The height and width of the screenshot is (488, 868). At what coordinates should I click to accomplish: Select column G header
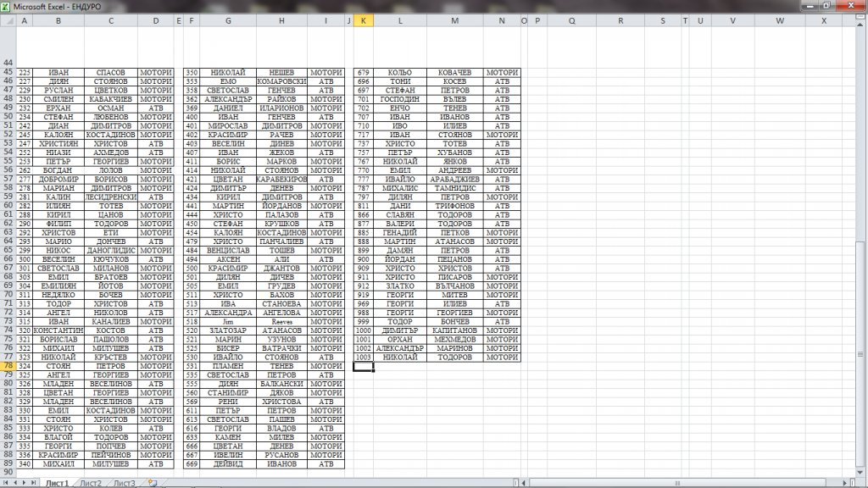pyautogui.click(x=228, y=20)
